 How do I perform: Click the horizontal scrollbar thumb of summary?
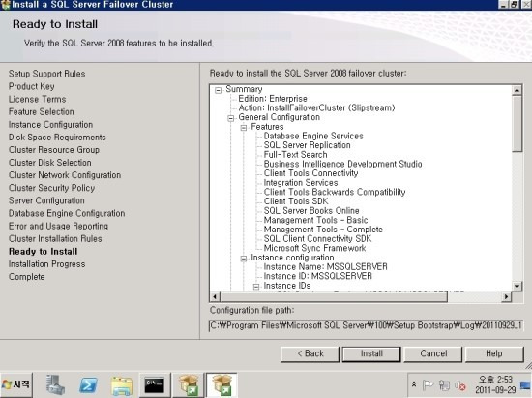click(334, 296)
